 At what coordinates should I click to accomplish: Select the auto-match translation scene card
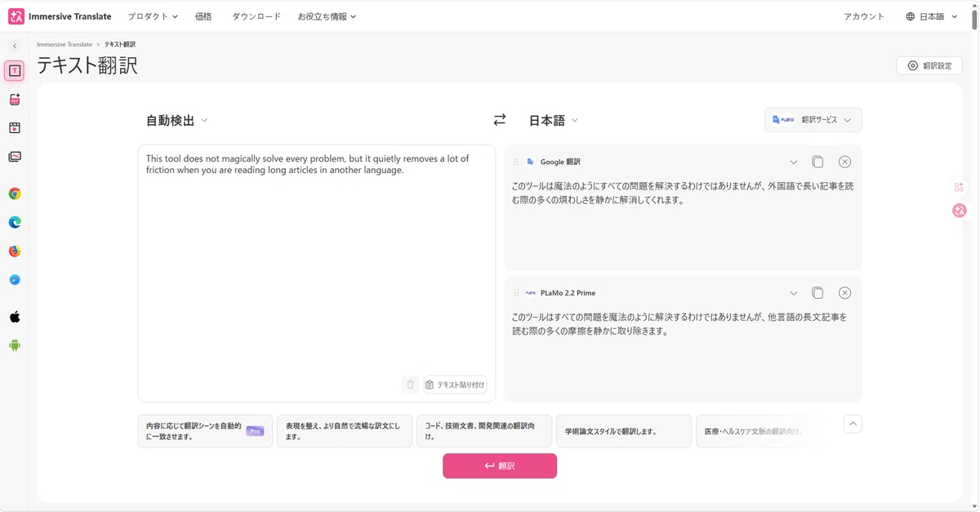(x=205, y=431)
